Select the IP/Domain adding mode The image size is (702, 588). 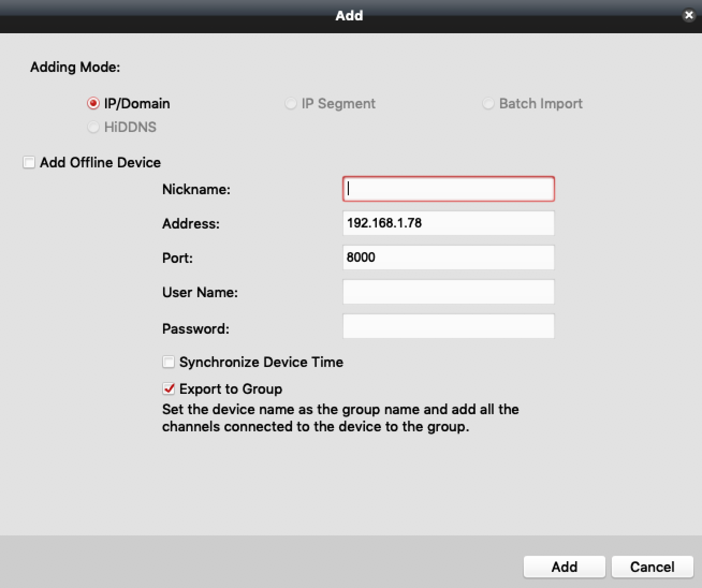(93, 104)
